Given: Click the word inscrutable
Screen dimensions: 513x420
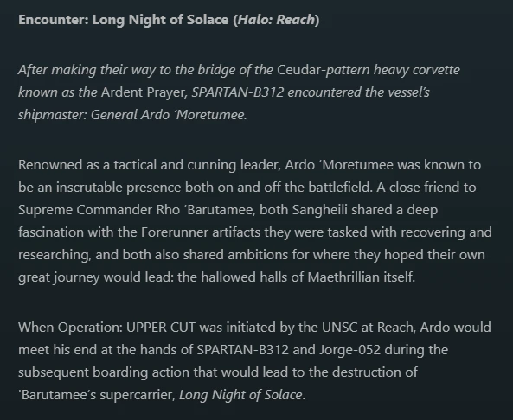Looking at the screenshot, I should 89,188.
